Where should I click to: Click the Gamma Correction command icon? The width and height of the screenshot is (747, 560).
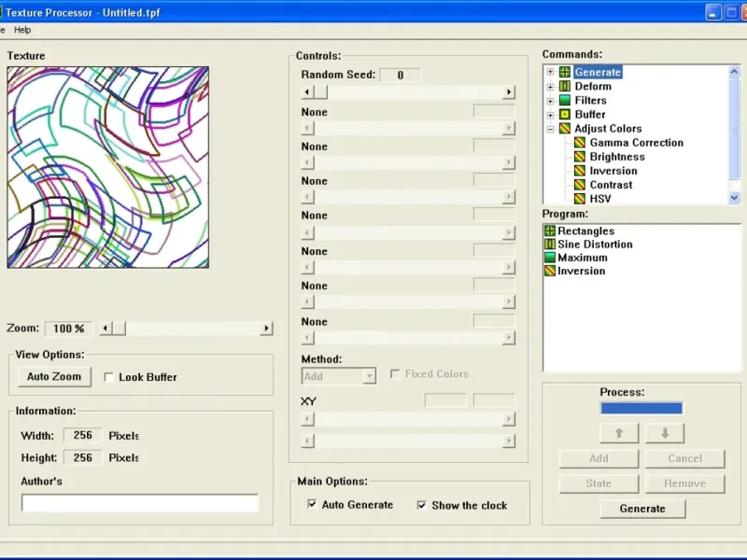point(579,143)
